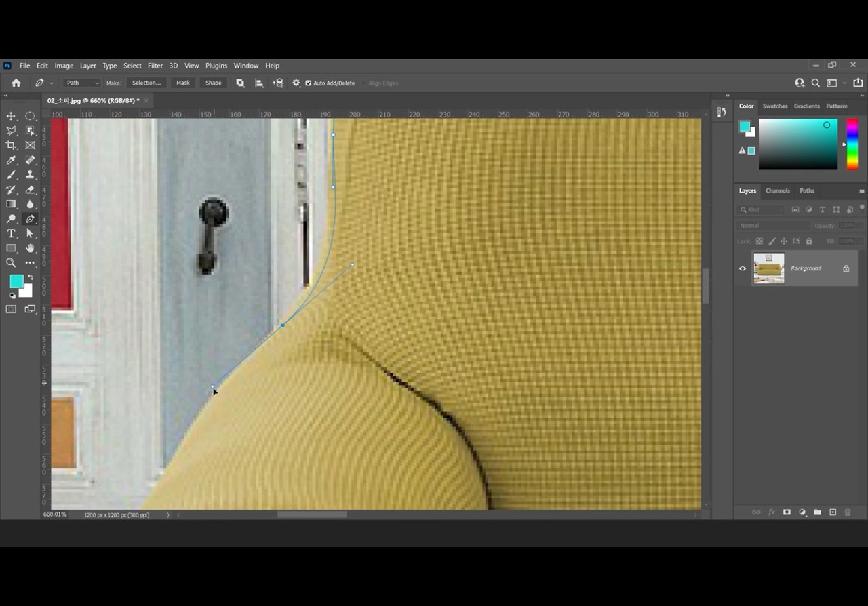Open the Filter menu
The image size is (868, 606).
(x=155, y=66)
